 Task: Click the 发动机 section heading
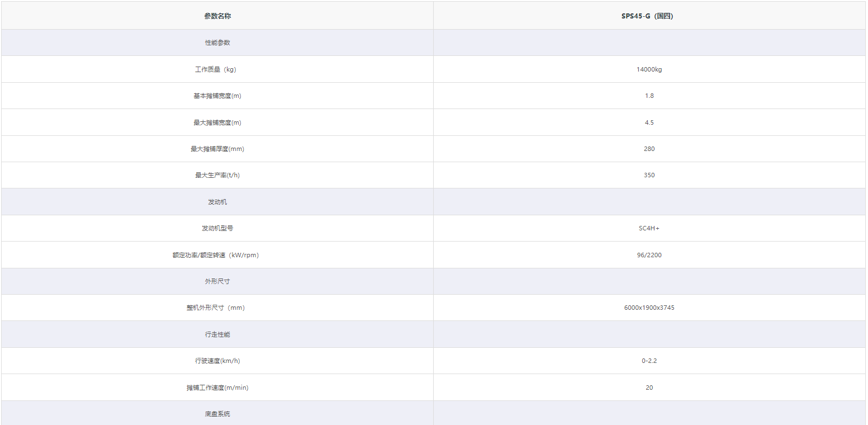[x=217, y=202]
